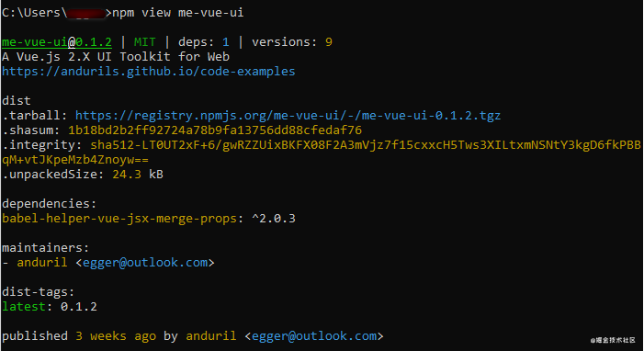The width and height of the screenshot is (644, 351).
Task: Click the shasum hash value
Action: (215, 130)
